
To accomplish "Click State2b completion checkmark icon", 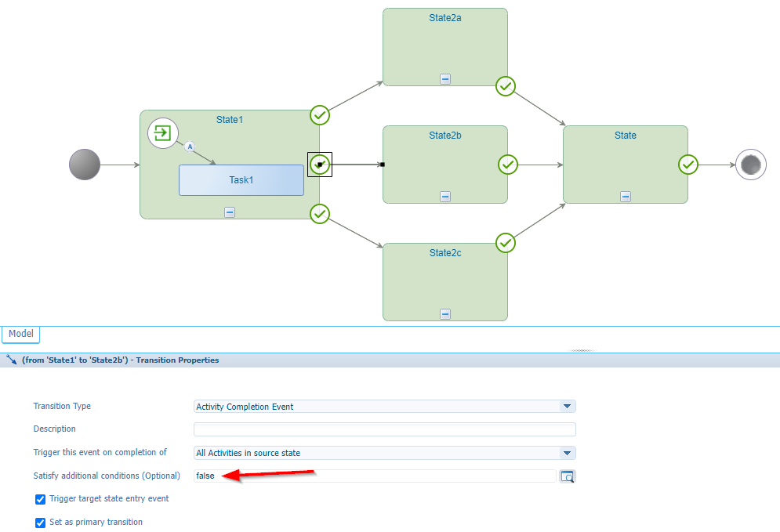I will (x=508, y=165).
